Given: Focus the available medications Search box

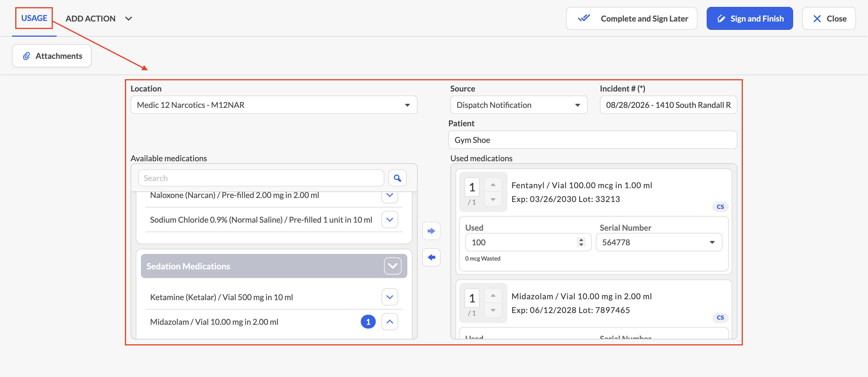Looking at the screenshot, I should pyautogui.click(x=261, y=178).
